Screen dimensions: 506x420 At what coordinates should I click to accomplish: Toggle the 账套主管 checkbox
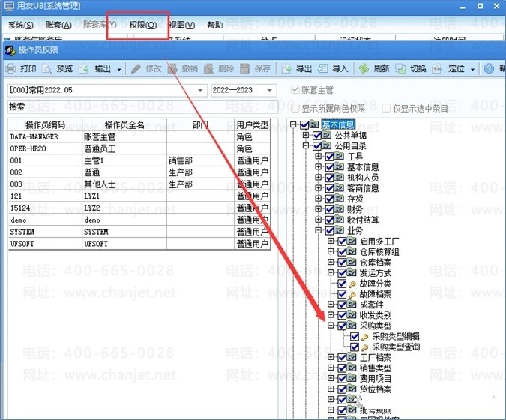click(x=295, y=89)
